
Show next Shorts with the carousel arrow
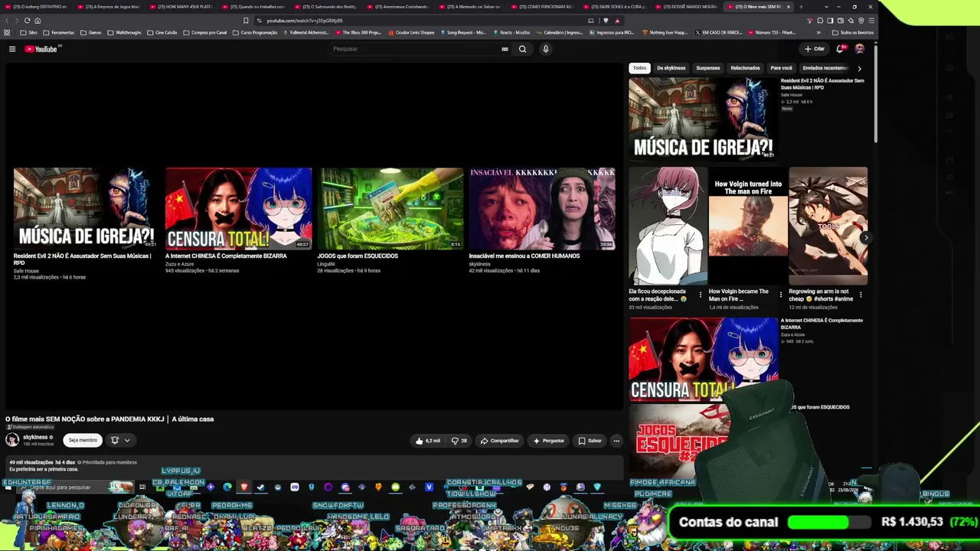coord(865,238)
